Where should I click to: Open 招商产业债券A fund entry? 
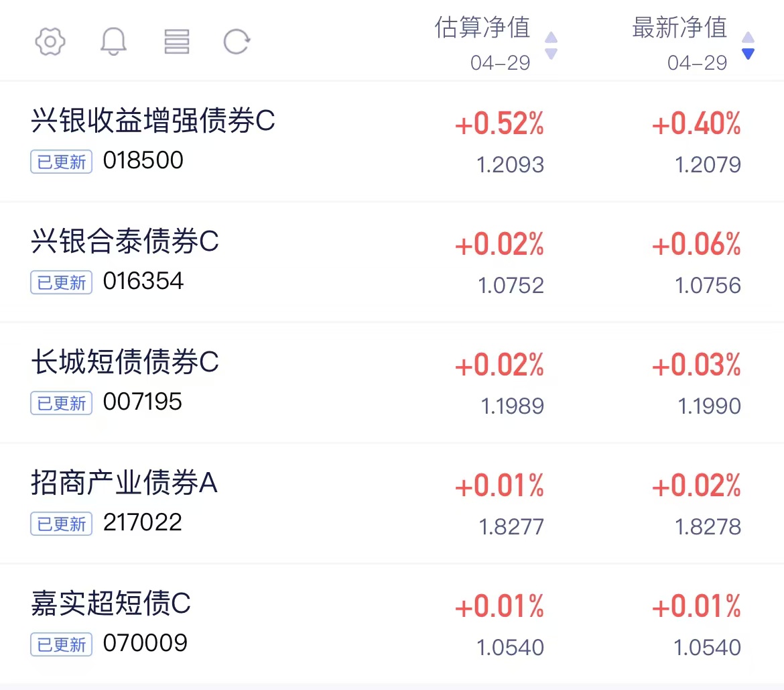point(392,504)
